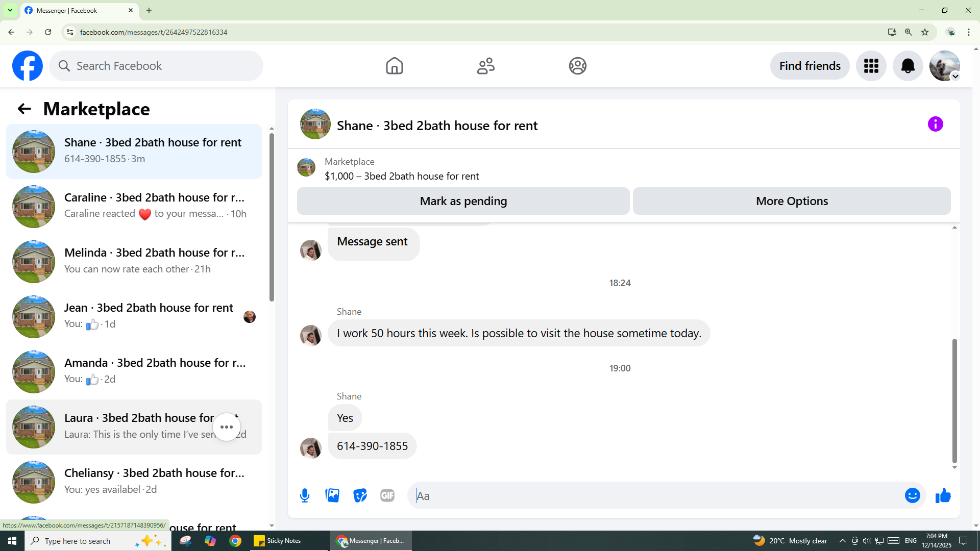Go back from the Marketplace chats list
Screen dimensions: 980x551
[24, 109]
